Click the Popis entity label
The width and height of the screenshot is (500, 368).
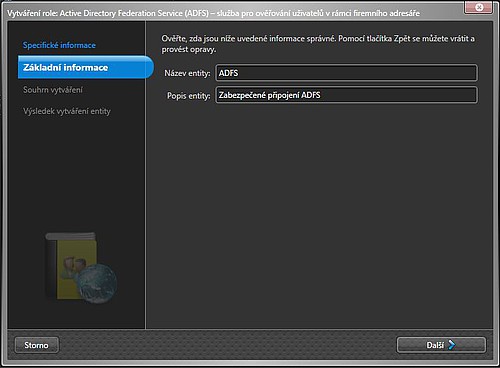pos(189,96)
